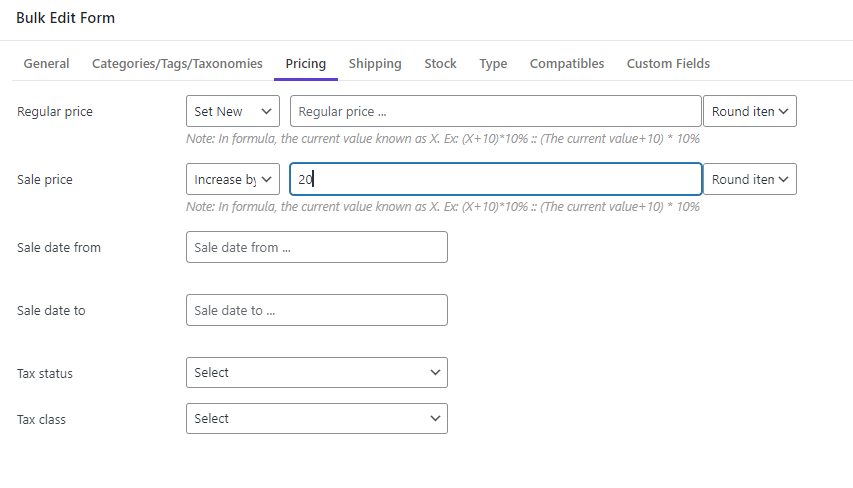
Task: Go to the Shipping tab
Action: click(375, 64)
